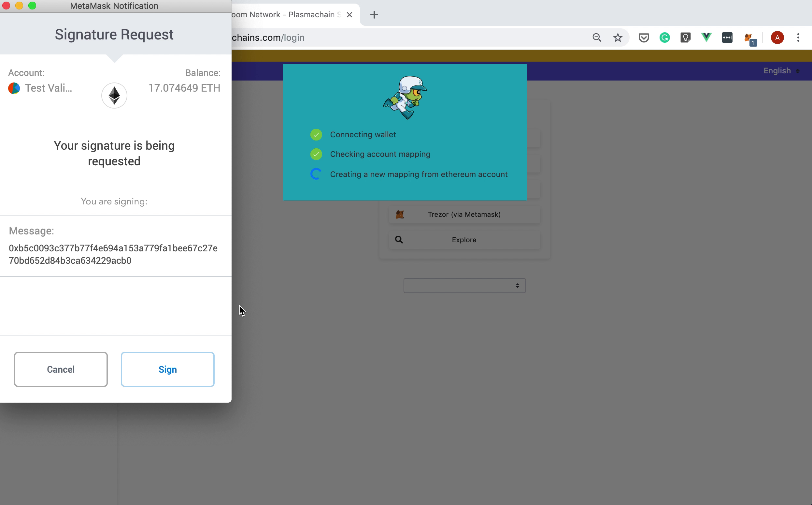
Task: Click the 17.074649 ETH balance value
Action: coord(184,88)
